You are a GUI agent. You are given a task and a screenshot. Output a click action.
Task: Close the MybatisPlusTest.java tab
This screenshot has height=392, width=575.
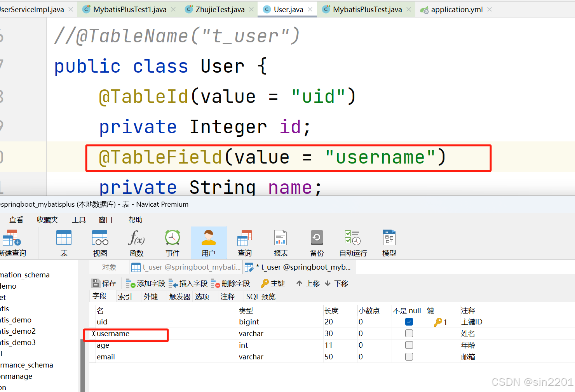pos(409,9)
